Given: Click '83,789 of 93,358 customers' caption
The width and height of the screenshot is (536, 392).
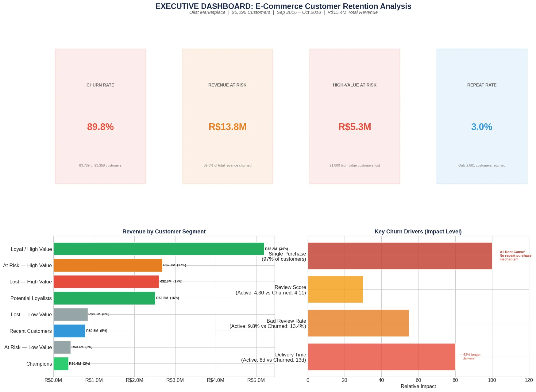Looking at the screenshot, I should click(x=100, y=165).
